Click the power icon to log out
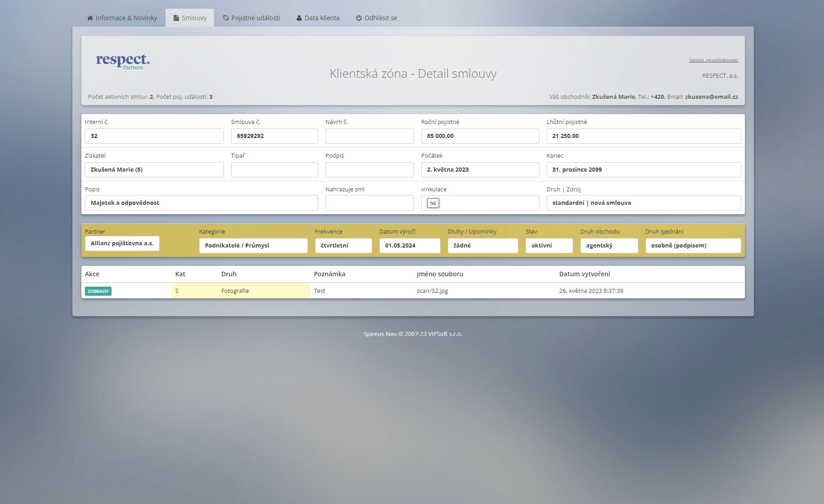 pyautogui.click(x=359, y=18)
